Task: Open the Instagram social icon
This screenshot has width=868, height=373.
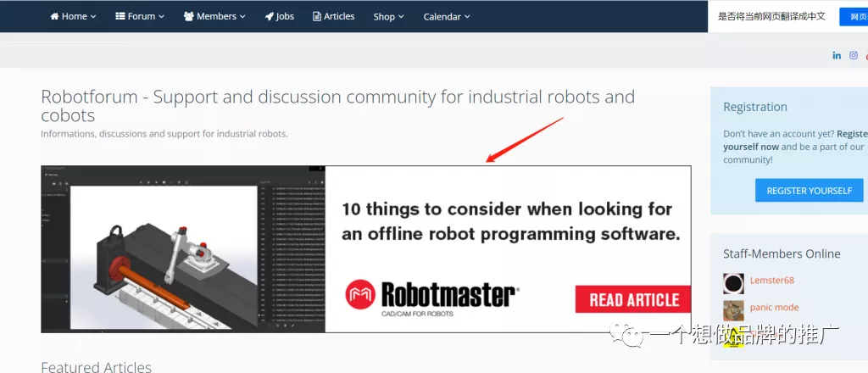Action: click(x=854, y=55)
